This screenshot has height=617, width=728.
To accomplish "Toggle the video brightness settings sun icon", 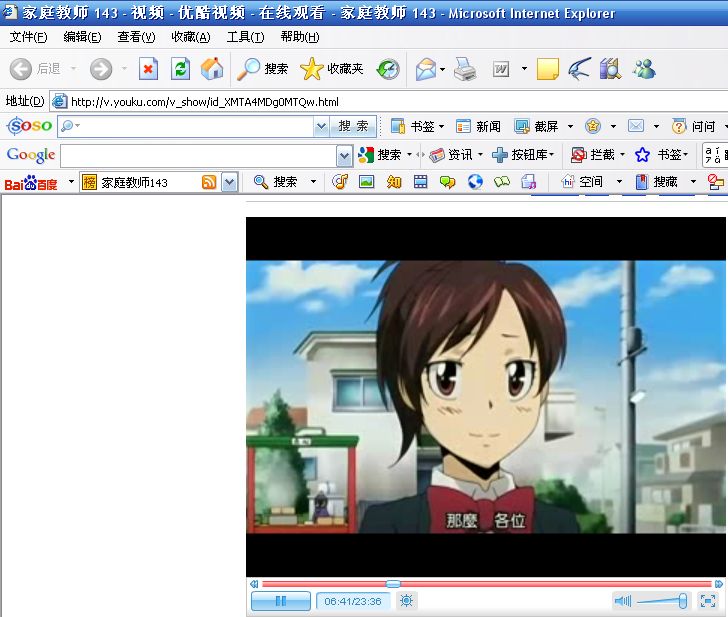I will click(406, 601).
